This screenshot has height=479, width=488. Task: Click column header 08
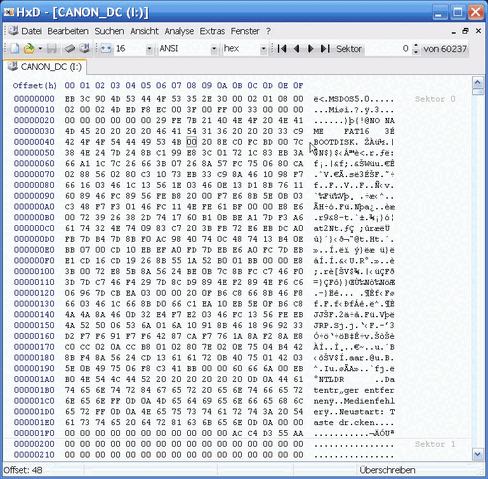[191, 86]
